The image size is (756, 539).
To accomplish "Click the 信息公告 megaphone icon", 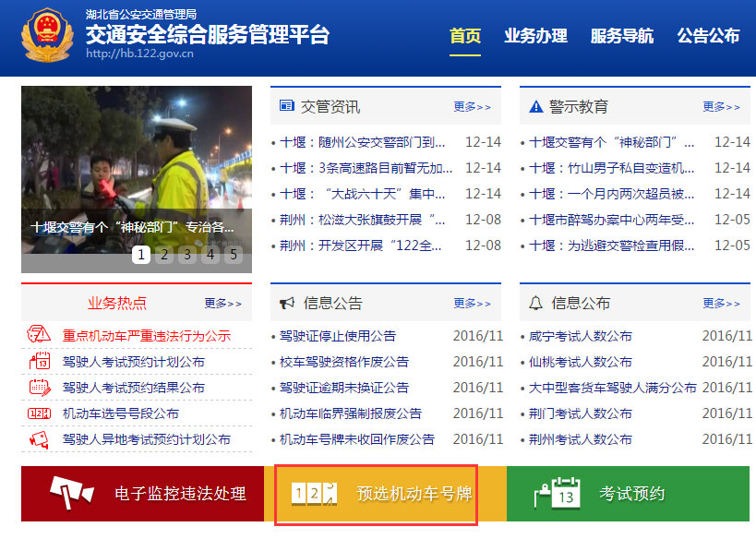I will coord(285,302).
